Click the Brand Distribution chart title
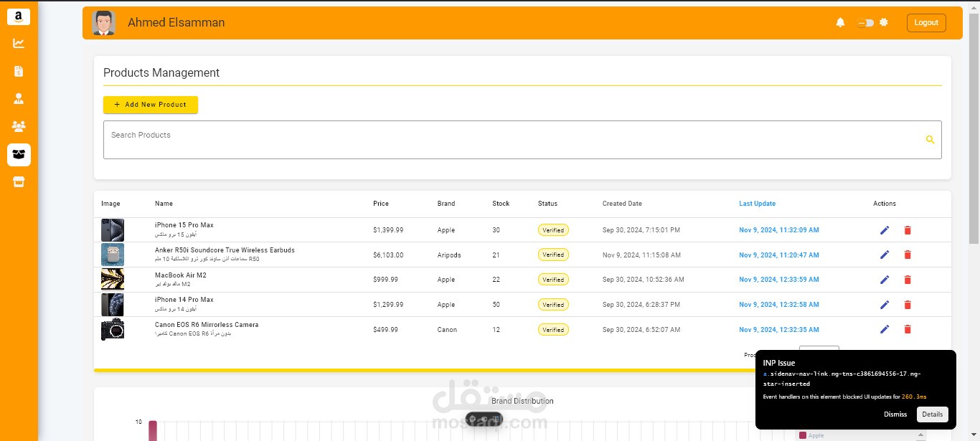The height and width of the screenshot is (441, 980). coord(522,401)
